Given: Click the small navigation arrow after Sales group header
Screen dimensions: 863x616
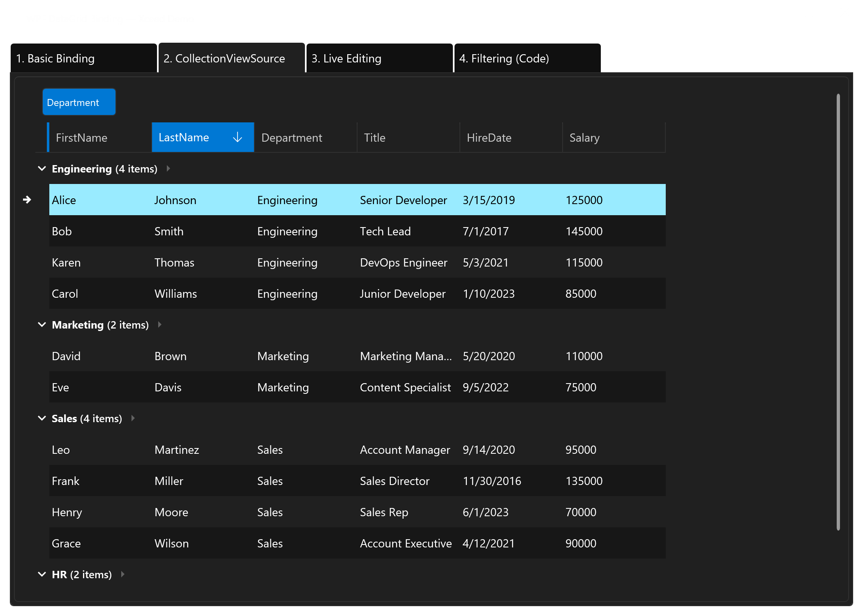Looking at the screenshot, I should tap(133, 418).
